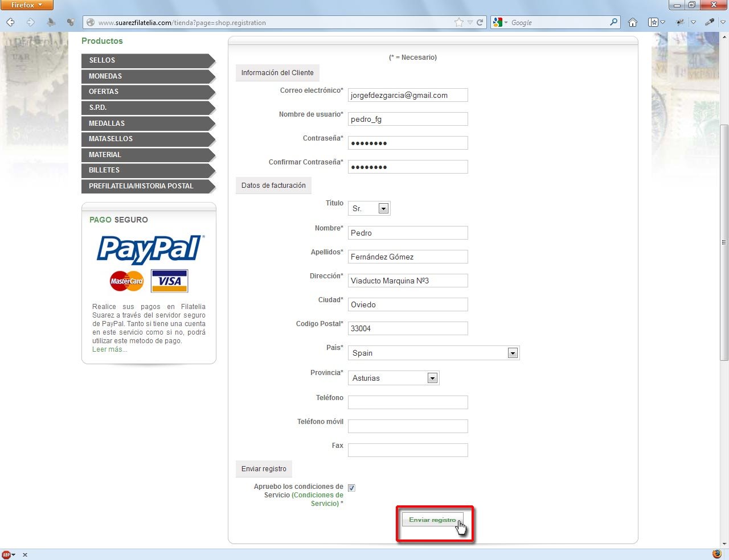Open the Firefox application menu

coord(27,5)
